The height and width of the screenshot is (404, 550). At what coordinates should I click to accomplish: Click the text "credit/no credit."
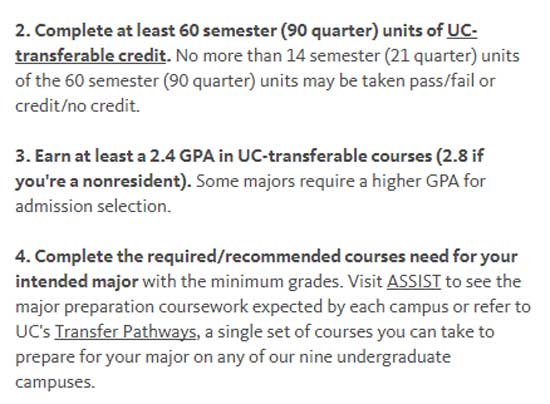pyautogui.click(x=78, y=106)
